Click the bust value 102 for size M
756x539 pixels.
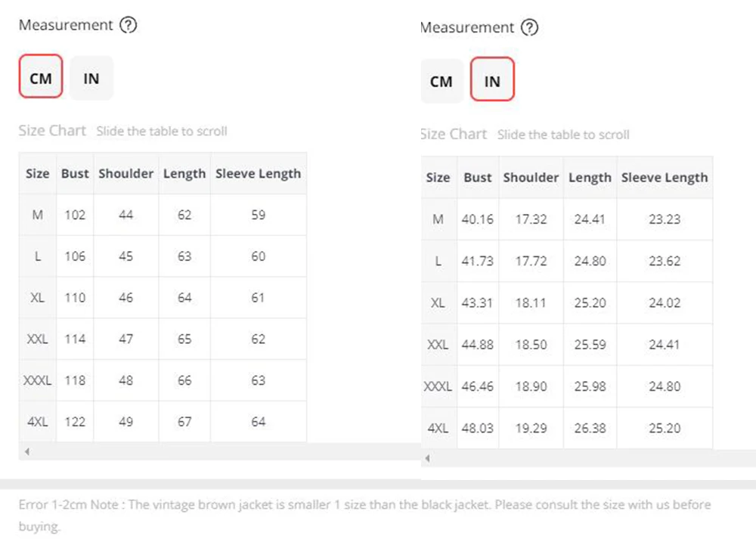coord(75,215)
